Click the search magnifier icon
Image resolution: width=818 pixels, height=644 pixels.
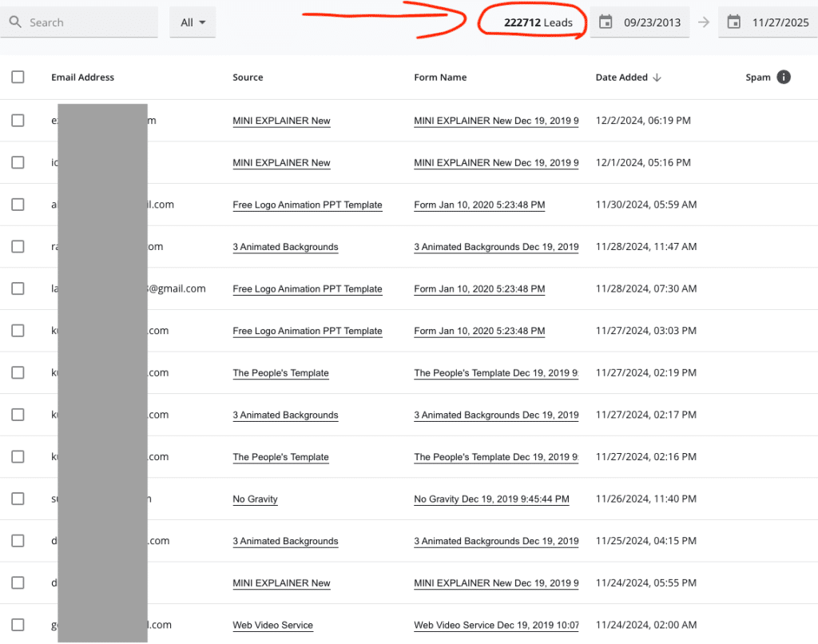[16, 22]
